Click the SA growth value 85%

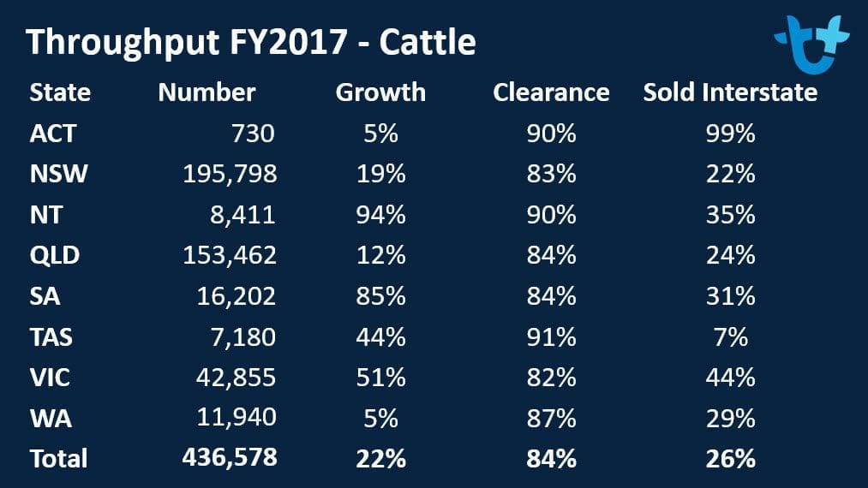coord(380,296)
